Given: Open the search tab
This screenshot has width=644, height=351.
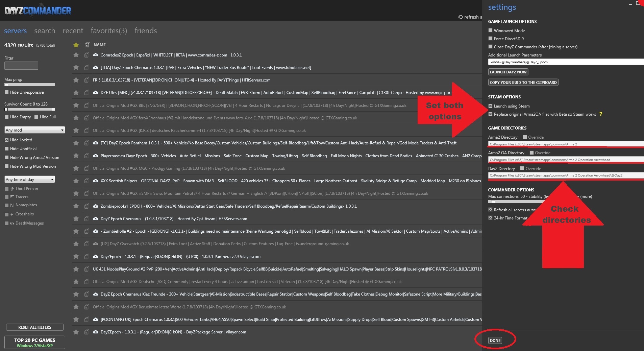Looking at the screenshot, I should coord(45,30).
